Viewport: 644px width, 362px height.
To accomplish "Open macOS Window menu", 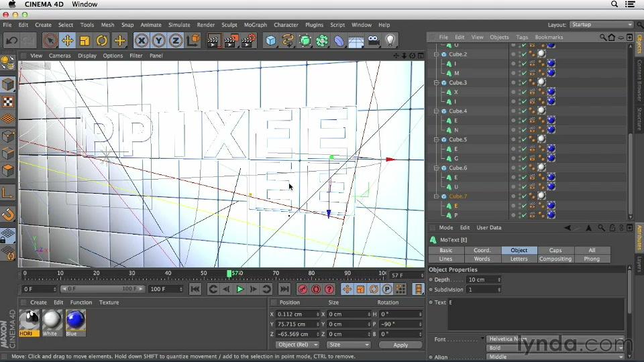I will click(85, 4).
